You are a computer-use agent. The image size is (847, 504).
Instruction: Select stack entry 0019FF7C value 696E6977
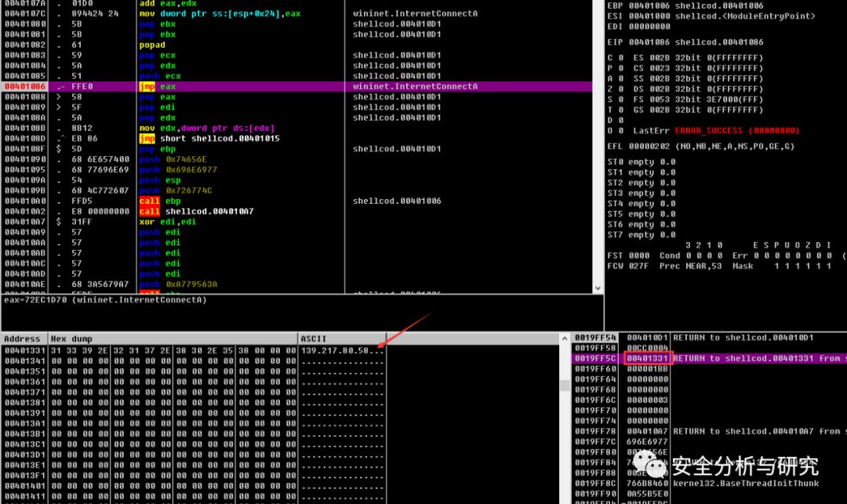point(709,442)
